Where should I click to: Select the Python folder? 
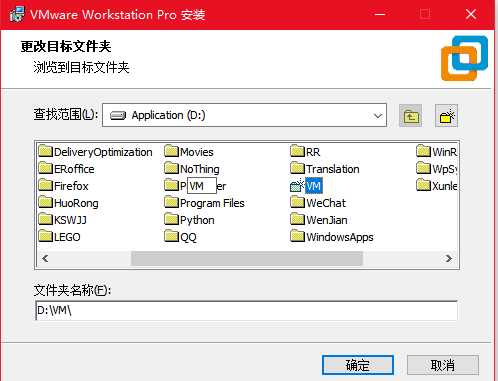[x=189, y=220]
